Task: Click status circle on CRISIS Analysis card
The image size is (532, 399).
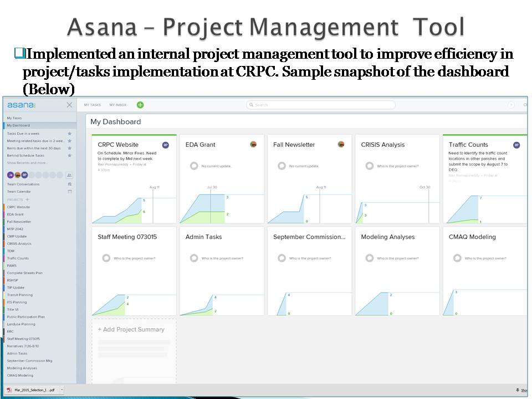Action: pyautogui.click(x=370, y=166)
